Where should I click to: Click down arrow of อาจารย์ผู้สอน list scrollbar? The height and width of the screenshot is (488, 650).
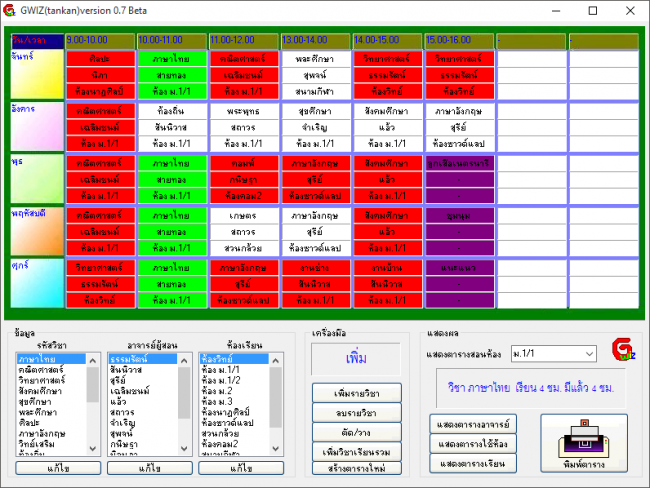point(184,448)
